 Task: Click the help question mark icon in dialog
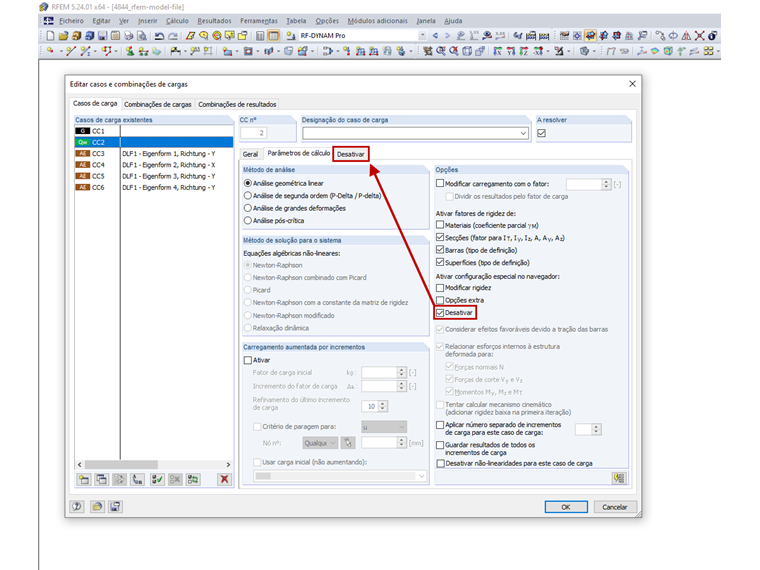[77, 507]
